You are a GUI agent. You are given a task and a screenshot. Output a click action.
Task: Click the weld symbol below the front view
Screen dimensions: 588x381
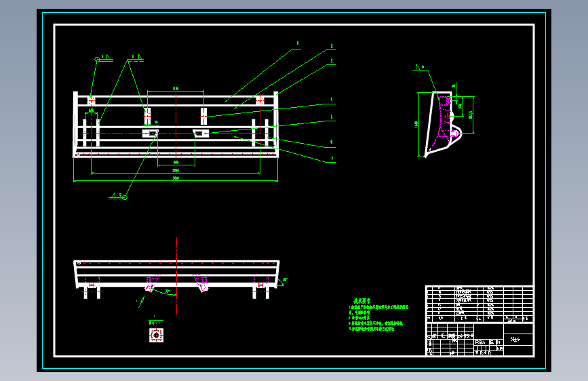pyautogui.click(x=118, y=197)
